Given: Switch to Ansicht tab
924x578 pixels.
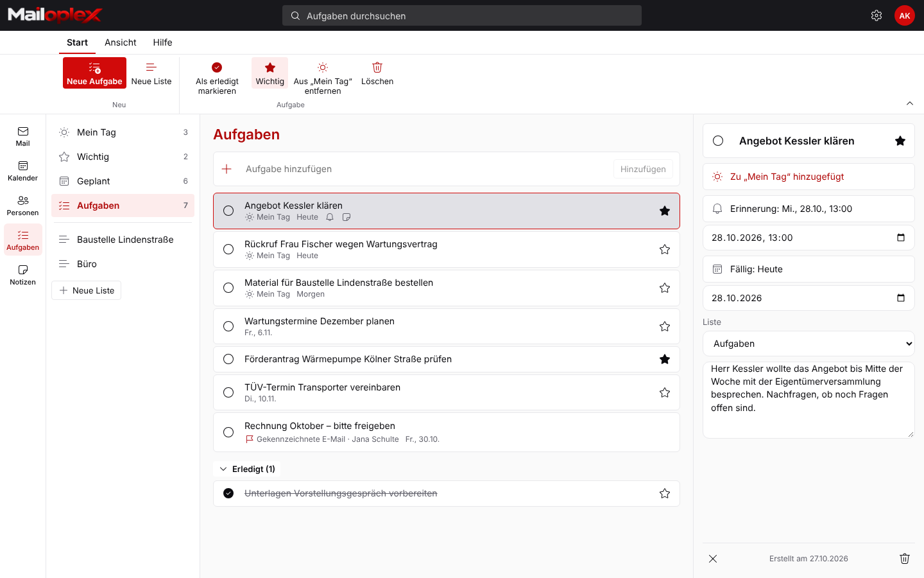Looking at the screenshot, I should (121, 42).
